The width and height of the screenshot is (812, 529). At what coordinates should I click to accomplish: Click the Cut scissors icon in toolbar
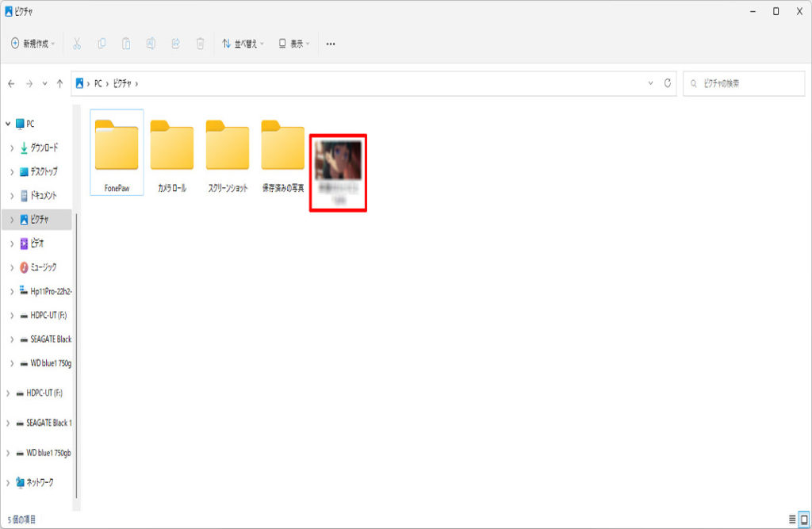click(77, 44)
